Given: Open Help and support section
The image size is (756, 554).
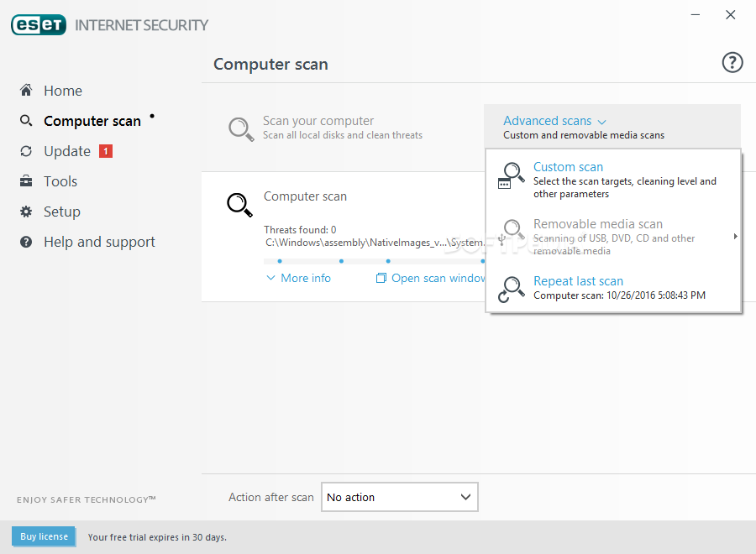Looking at the screenshot, I should [99, 242].
